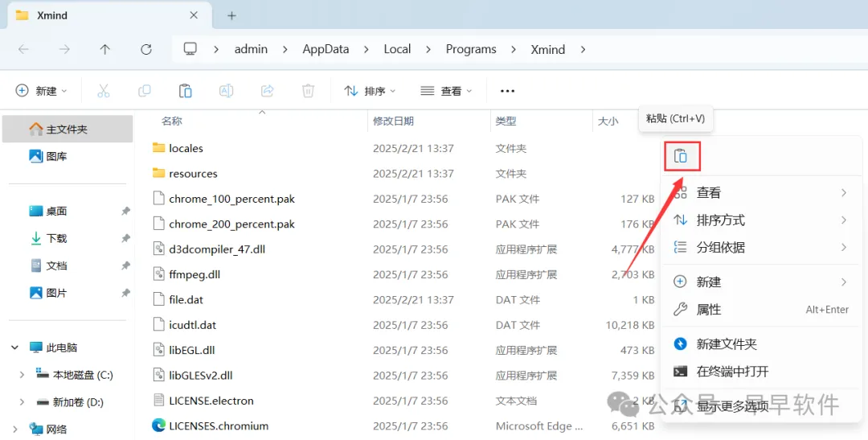
Task: Refresh the current folder view
Action: [x=146, y=49]
